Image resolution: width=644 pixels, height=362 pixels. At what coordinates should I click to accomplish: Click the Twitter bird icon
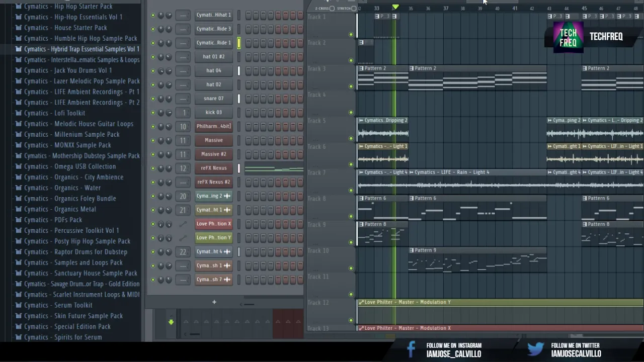[x=536, y=349]
